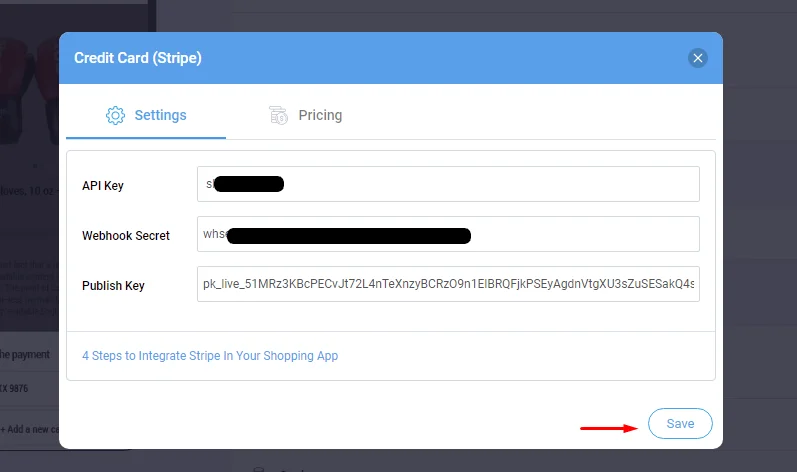Click the red arrow pointing to Save

[x=609, y=428]
